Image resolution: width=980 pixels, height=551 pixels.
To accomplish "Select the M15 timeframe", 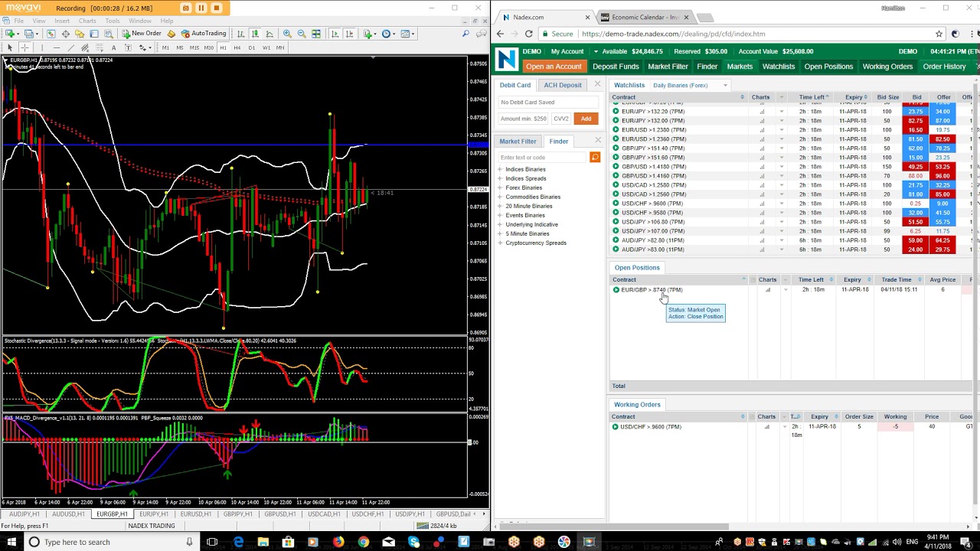I will coord(194,47).
